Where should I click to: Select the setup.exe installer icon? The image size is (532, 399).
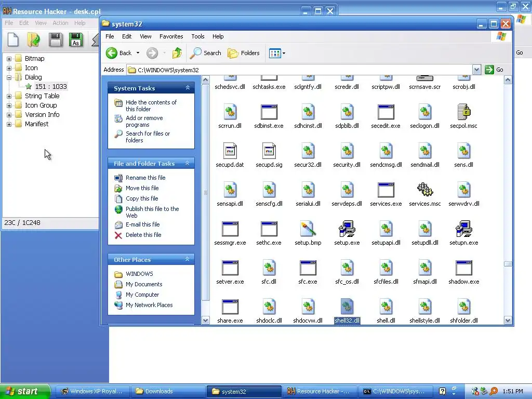coord(347,229)
